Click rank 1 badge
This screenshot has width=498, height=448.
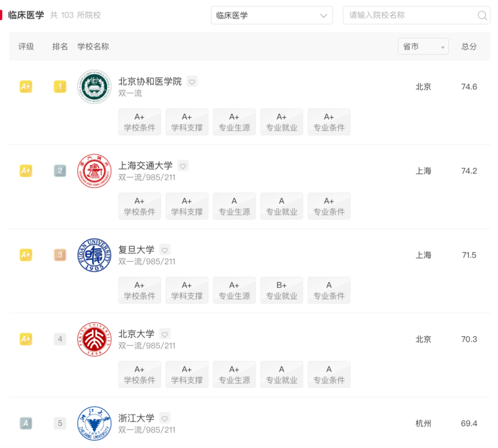point(60,87)
